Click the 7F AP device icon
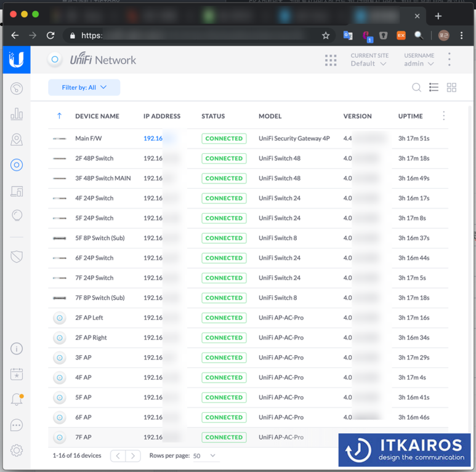This screenshot has height=472, width=476. click(x=60, y=438)
